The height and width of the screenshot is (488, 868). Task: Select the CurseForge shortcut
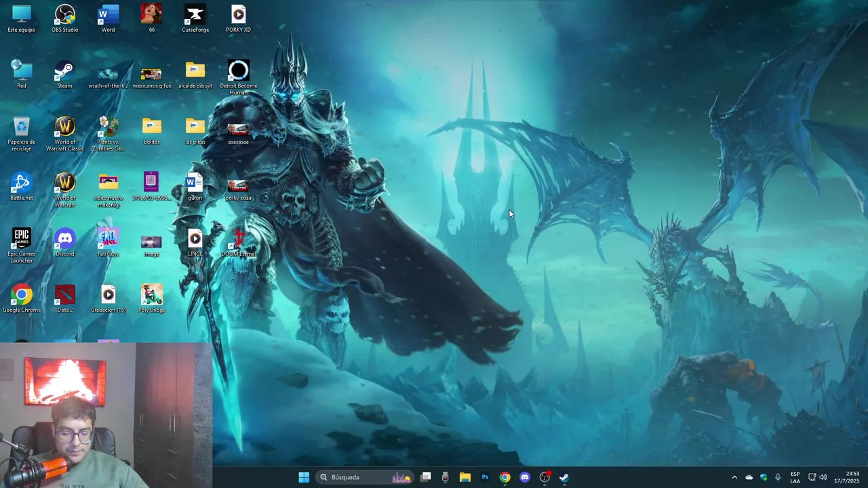click(x=195, y=19)
